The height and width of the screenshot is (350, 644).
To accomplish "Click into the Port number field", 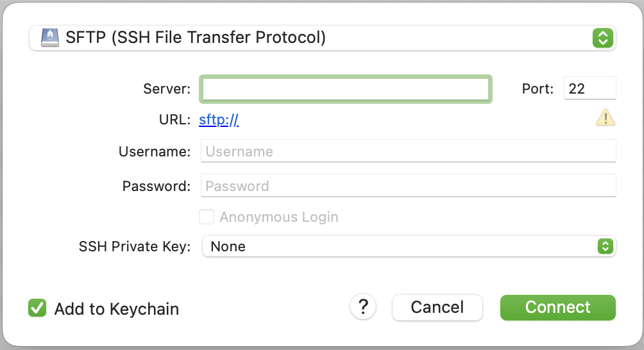I will pos(589,88).
